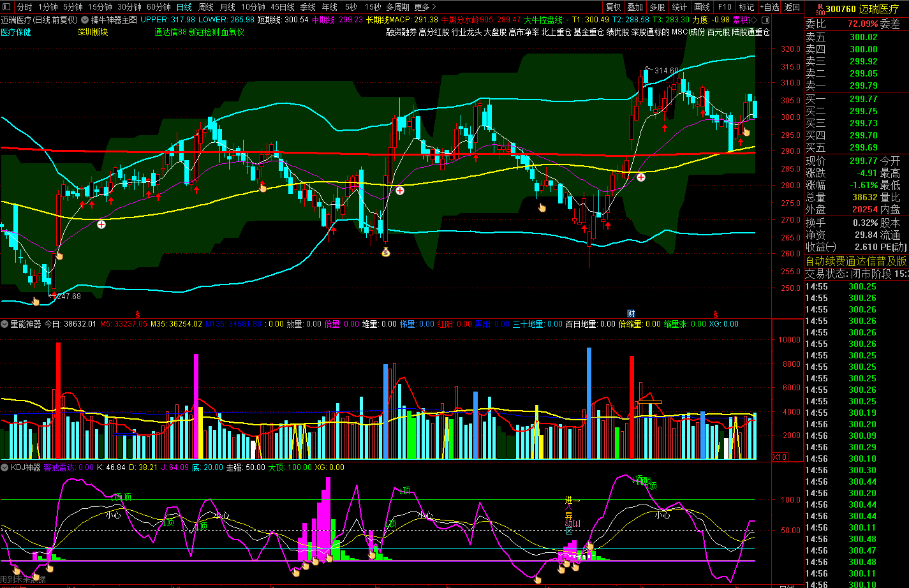Click the 医疗保健 sector link
Viewport: 909px width, 588px height.
pyautogui.click(x=16, y=32)
